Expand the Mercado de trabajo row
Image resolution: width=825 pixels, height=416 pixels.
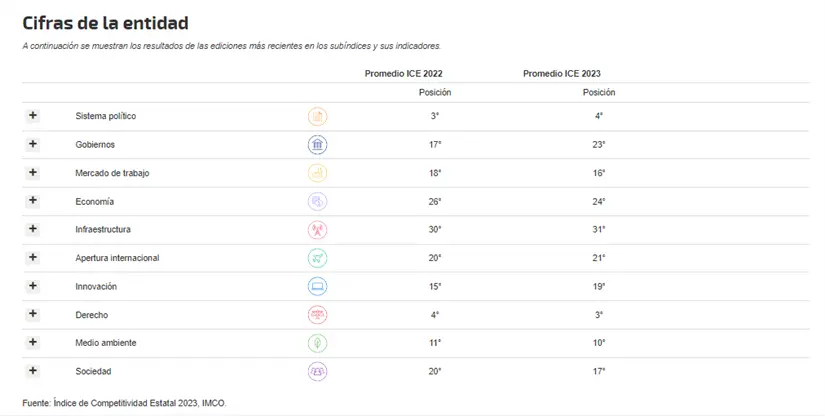point(33,172)
